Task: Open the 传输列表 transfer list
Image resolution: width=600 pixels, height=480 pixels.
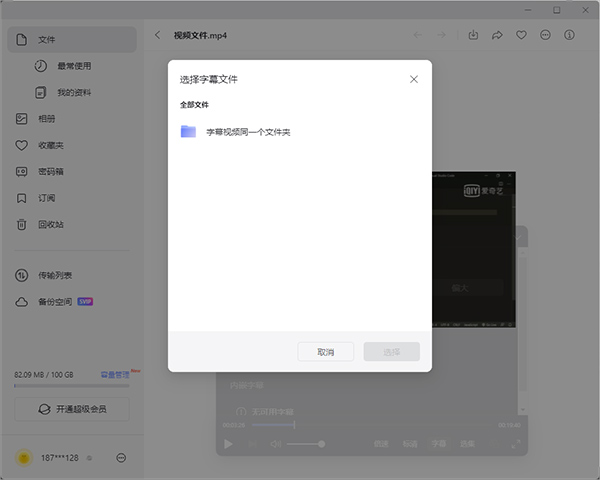Action: coord(55,275)
